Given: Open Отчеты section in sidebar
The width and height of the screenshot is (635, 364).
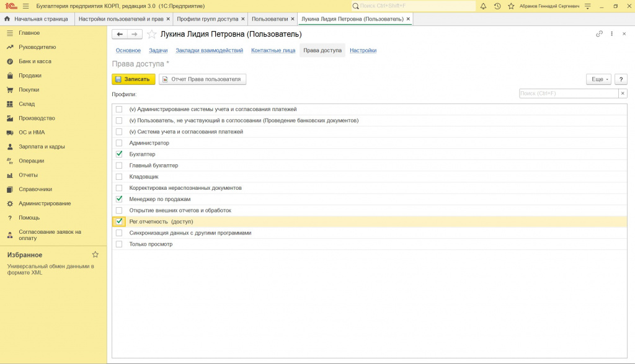Looking at the screenshot, I should [x=28, y=175].
